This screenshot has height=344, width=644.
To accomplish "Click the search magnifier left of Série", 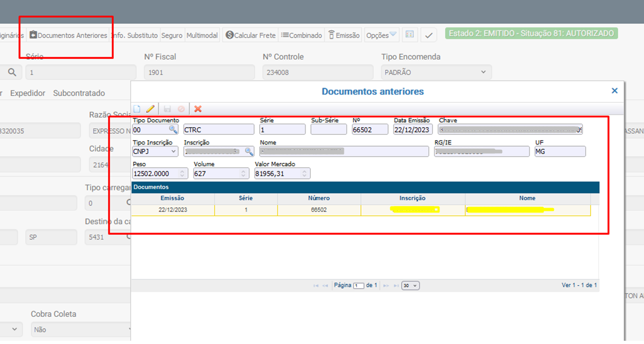I will pyautogui.click(x=12, y=72).
